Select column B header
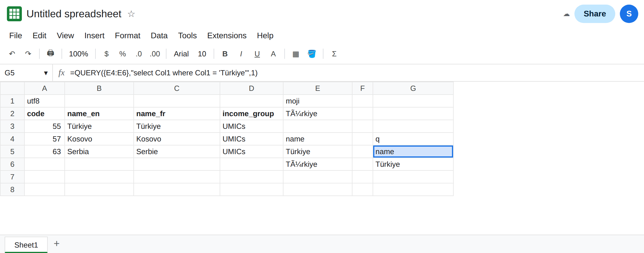This screenshot has width=644, height=253. click(99, 88)
